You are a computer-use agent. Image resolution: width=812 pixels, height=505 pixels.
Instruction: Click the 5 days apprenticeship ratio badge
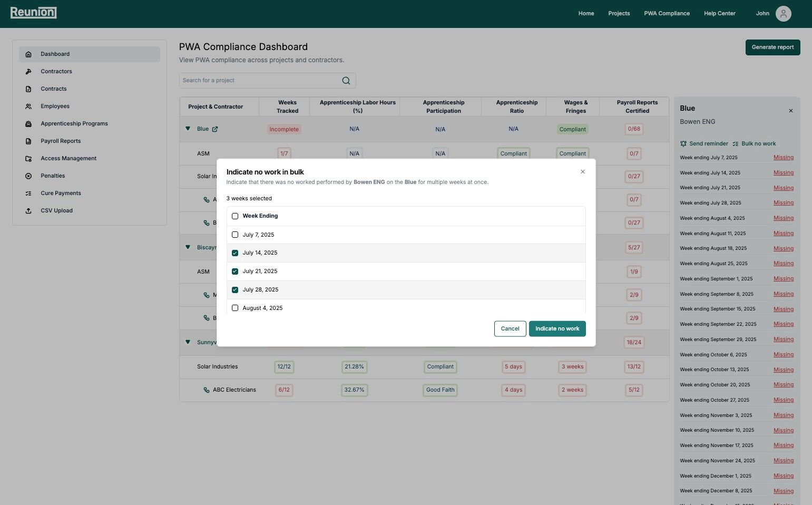tap(513, 367)
